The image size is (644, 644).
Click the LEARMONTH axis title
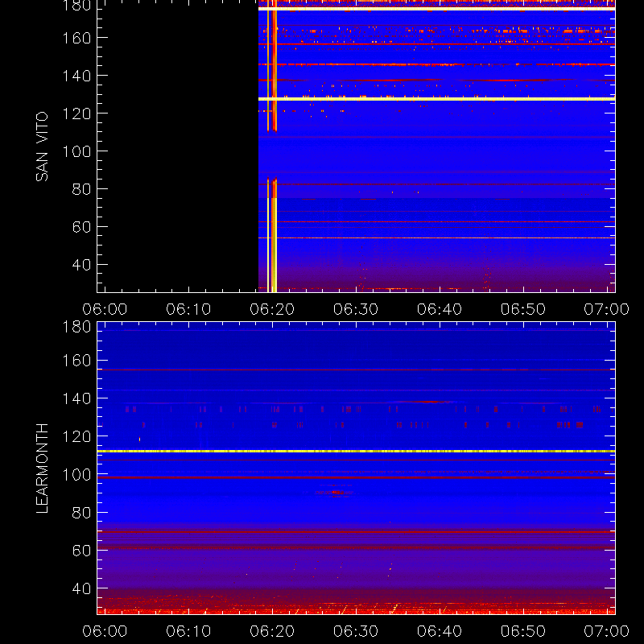42,469
